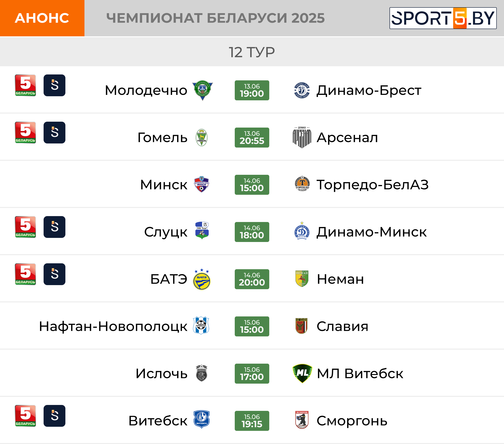Viewport: 504px width, 444px height.
Task: Click the BATE yellow crest with stars
Action: click(202, 279)
